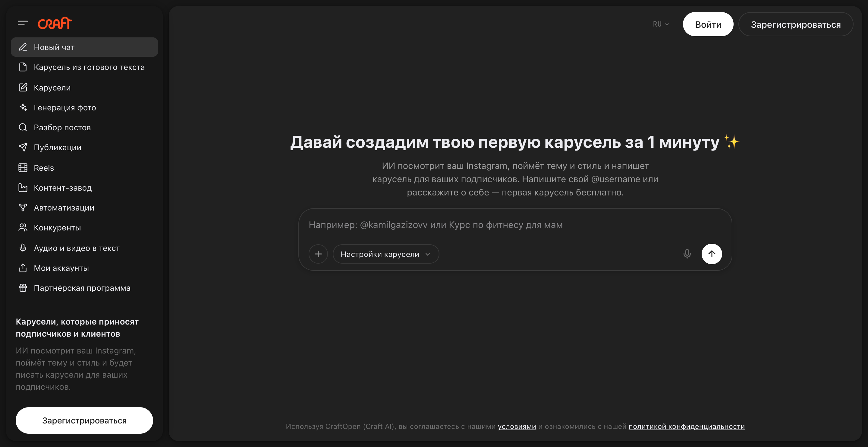Click the document icon beside Карусель из готового текста
The width and height of the screenshot is (868, 447).
pos(23,67)
